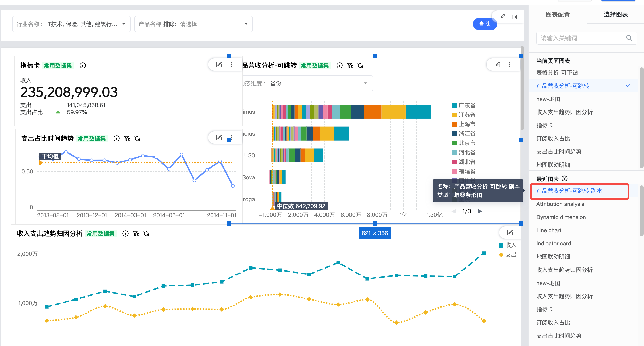Edit the 产品营收分析-可跳转 chart

[497, 64]
